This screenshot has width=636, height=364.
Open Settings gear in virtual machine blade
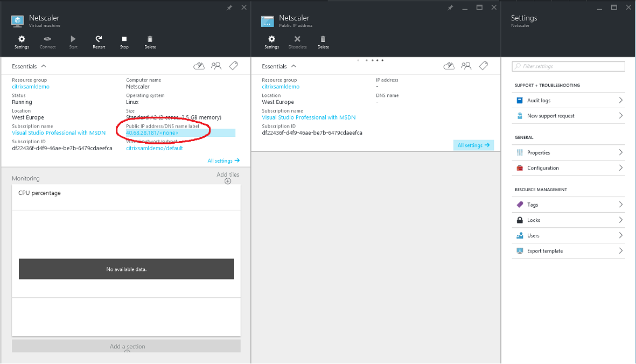point(22,39)
